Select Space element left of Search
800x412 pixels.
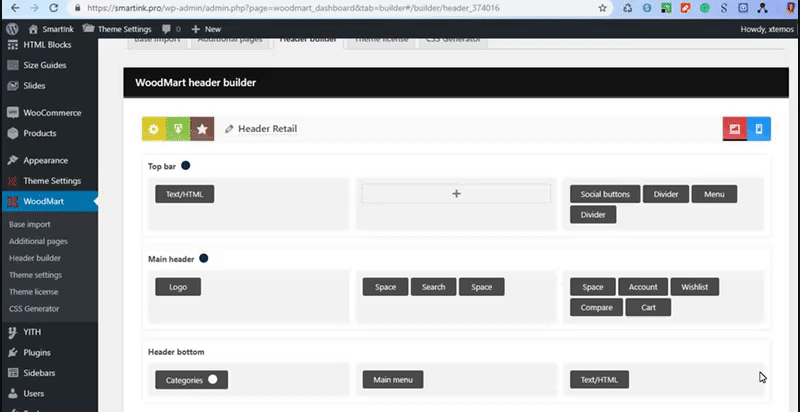point(385,287)
